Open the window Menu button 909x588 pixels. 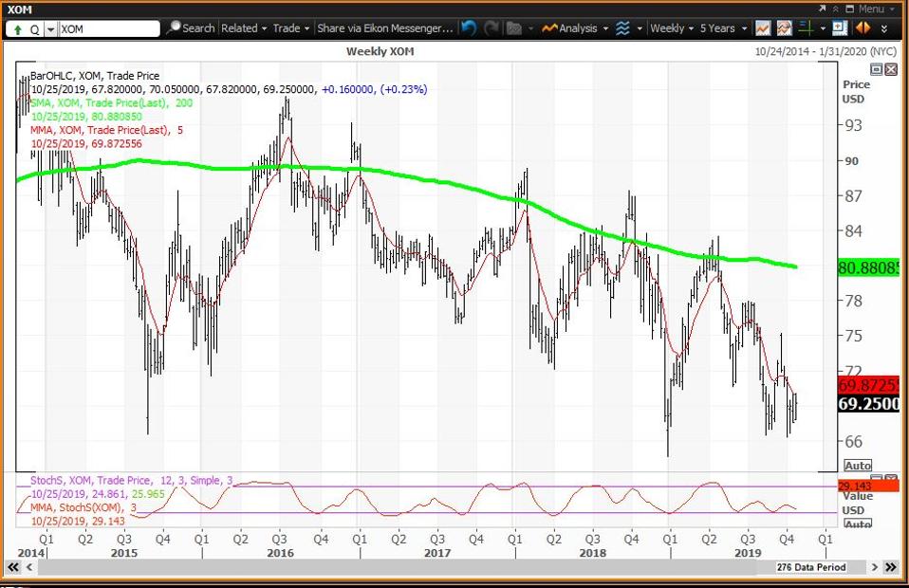coord(866,8)
